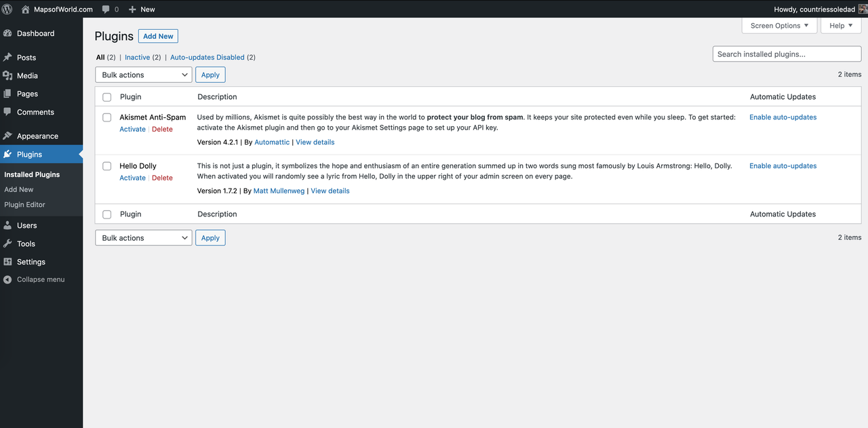Select Installed Plugins submenu

tap(32, 174)
